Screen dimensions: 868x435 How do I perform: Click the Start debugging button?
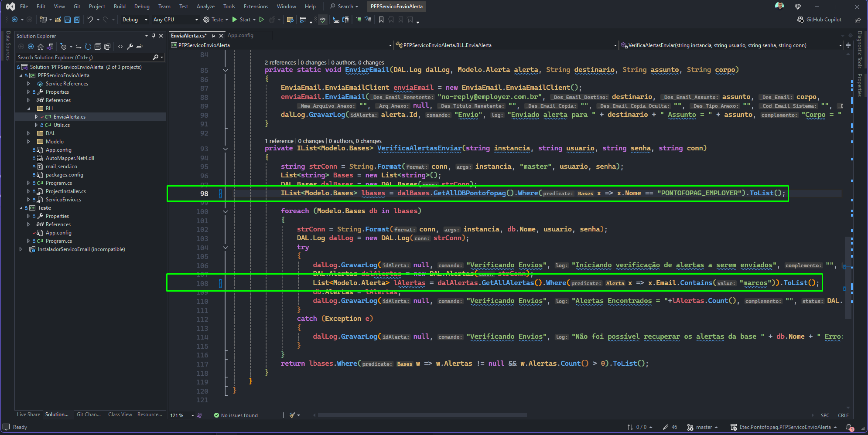tap(241, 20)
